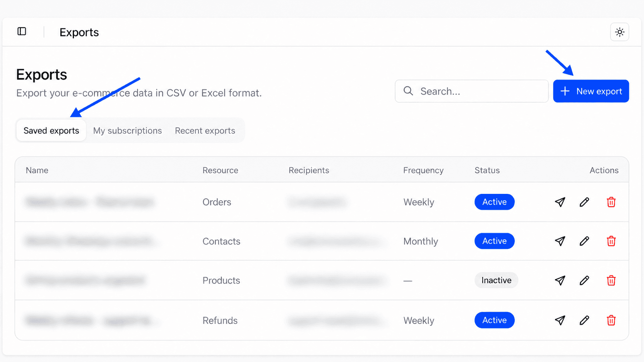The image size is (644, 362).
Task: Select the Saved exports tab
Action: click(x=51, y=131)
